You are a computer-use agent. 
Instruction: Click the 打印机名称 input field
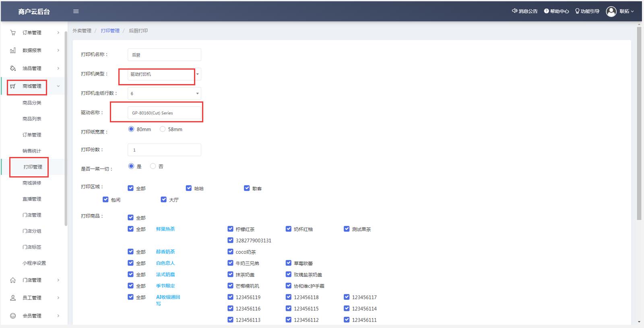coord(164,55)
